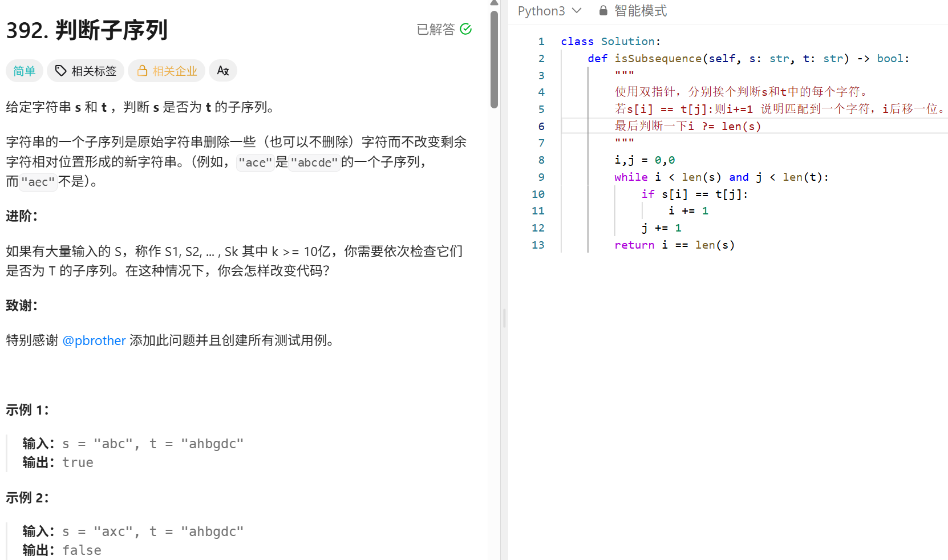Click the title 392. 判断子序列
The width and height of the screenshot is (948, 560).
tap(87, 30)
